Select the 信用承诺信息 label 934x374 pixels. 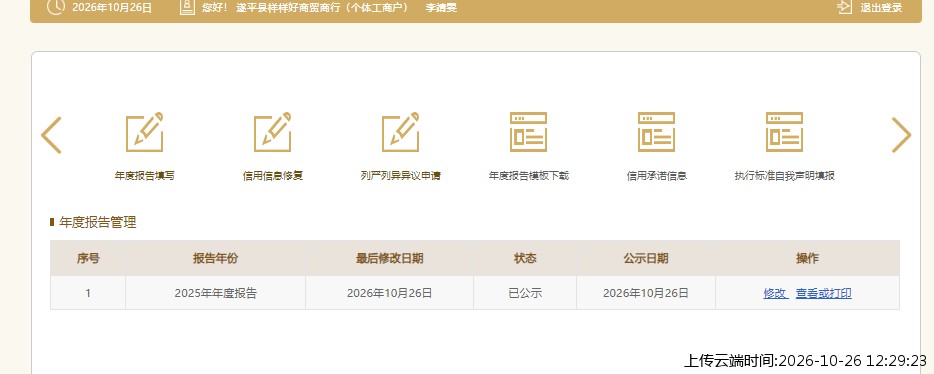(x=656, y=176)
